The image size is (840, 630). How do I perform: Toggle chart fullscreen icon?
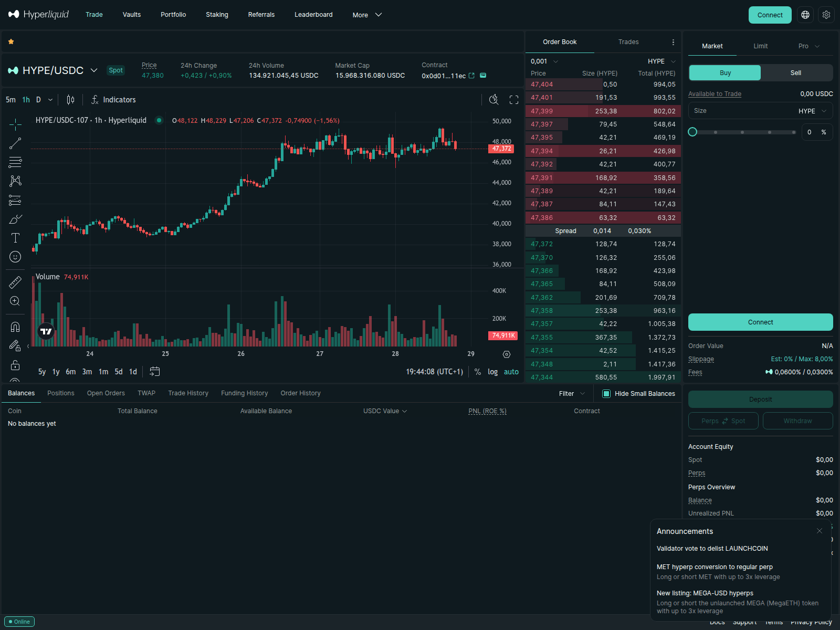[x=514, y=100]
